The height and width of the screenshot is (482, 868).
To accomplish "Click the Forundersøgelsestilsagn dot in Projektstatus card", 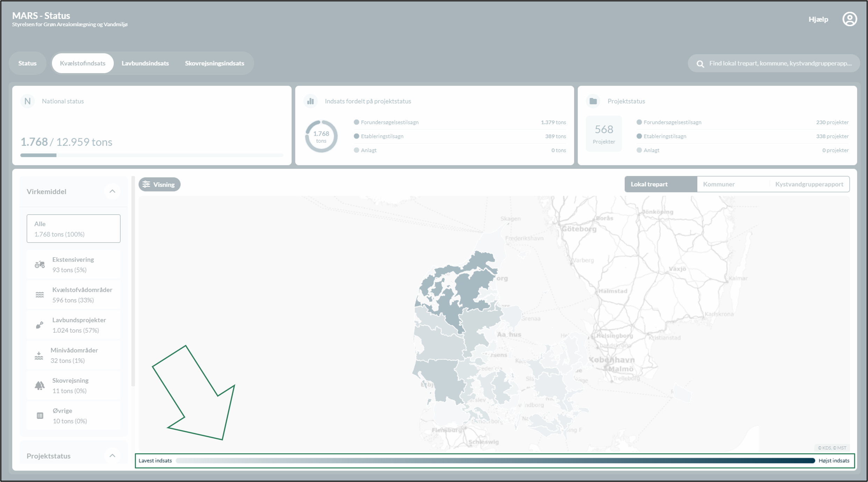I will (x=639, y=122).
